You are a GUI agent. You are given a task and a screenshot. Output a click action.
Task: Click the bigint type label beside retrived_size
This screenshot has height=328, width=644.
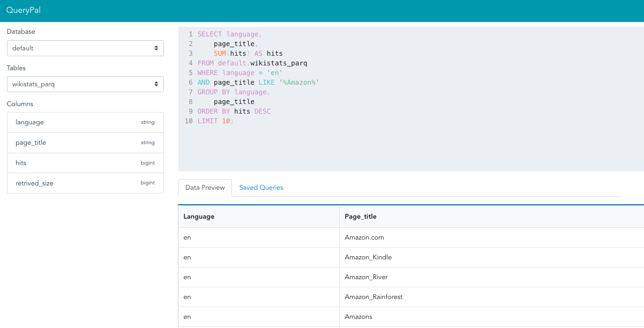[148, 183]
